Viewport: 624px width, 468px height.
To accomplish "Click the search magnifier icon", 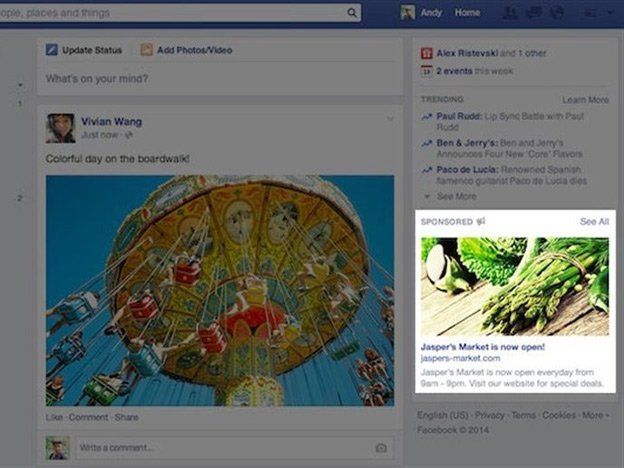I will [352, 13].
